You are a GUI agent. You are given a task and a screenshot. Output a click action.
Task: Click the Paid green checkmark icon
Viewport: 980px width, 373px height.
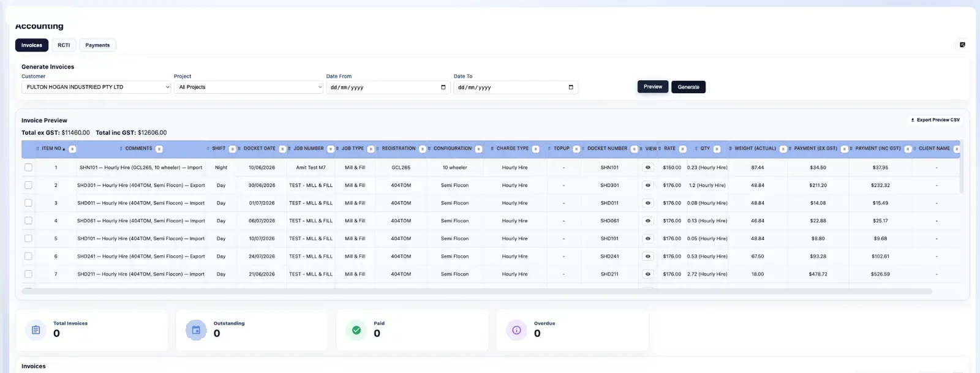click(x=356, y=330)
